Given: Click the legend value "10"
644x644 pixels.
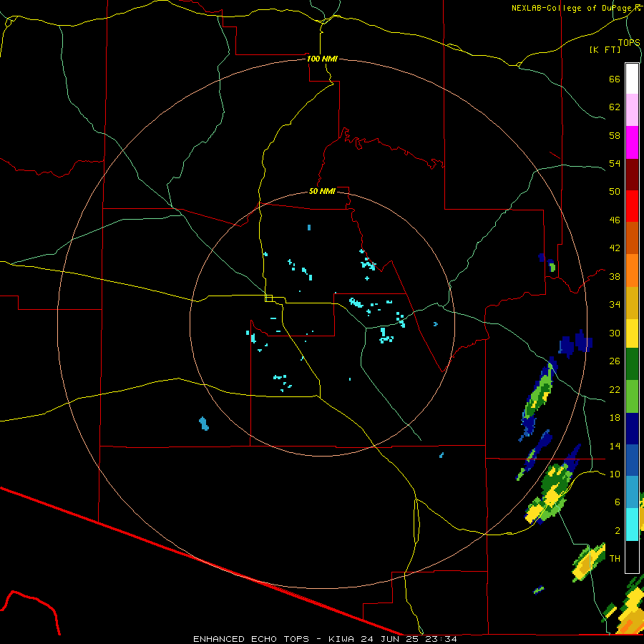Looking at the screenshot, I should [615, 474].
